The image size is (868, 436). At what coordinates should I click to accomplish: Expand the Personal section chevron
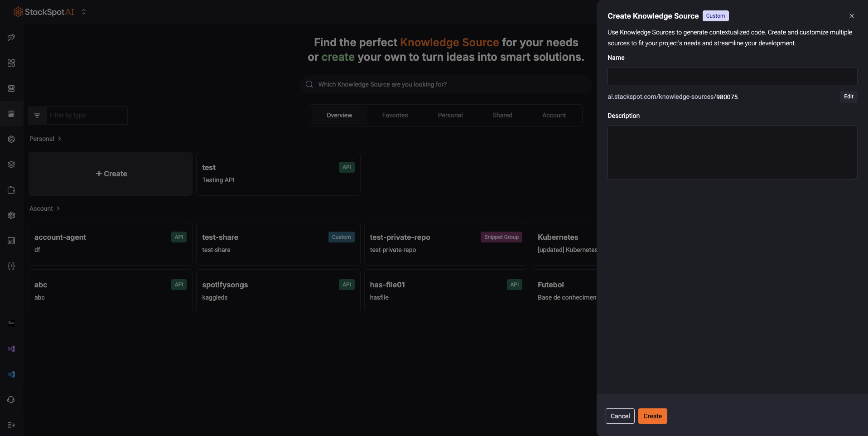click(58, 139)
